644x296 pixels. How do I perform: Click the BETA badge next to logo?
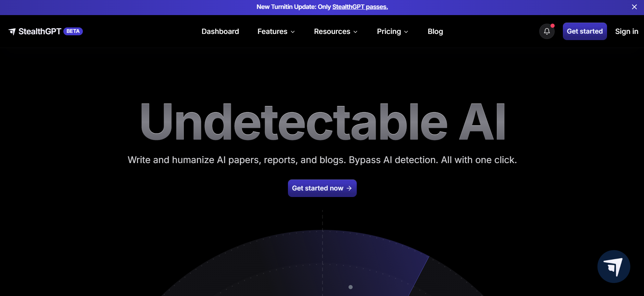click(73, 31)
